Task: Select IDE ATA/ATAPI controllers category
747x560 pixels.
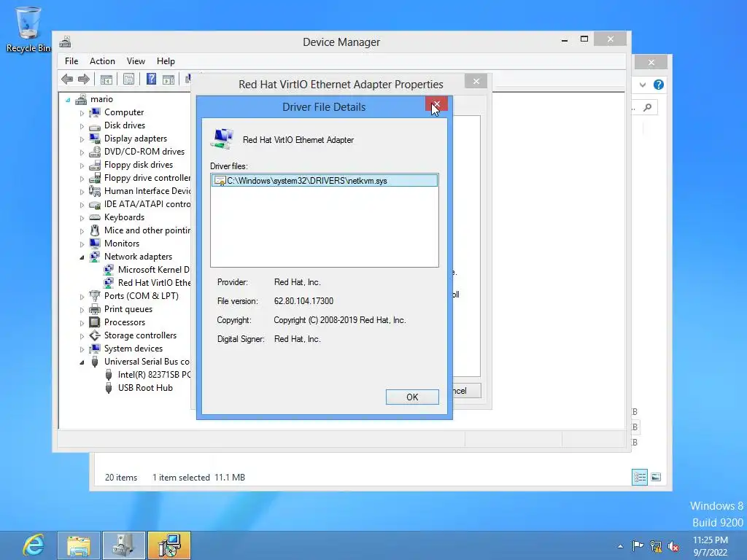Action: pyautogui.click(x=147, y=204)
